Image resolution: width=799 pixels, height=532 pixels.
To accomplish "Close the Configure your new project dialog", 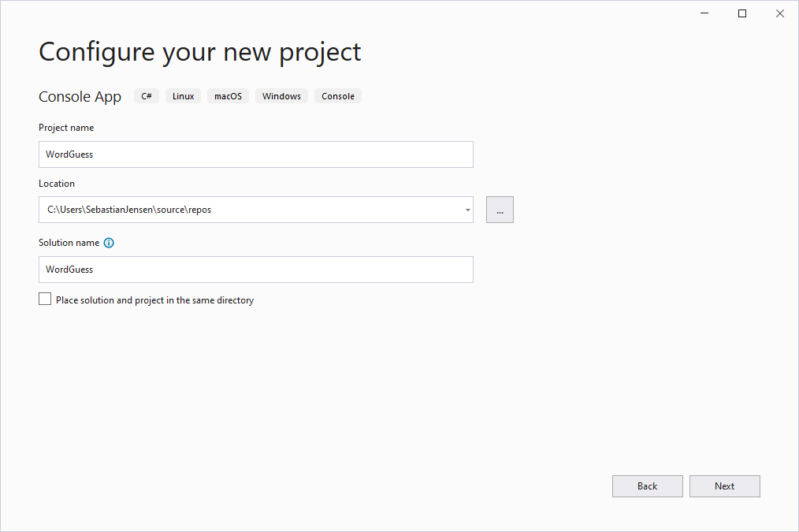I will [x=779, y=13].
